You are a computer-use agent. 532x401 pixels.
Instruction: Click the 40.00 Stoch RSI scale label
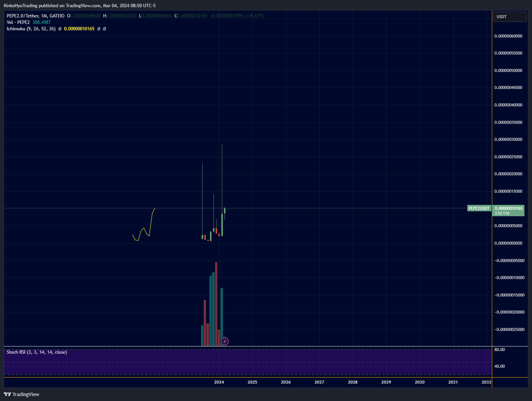pos(499,366)
